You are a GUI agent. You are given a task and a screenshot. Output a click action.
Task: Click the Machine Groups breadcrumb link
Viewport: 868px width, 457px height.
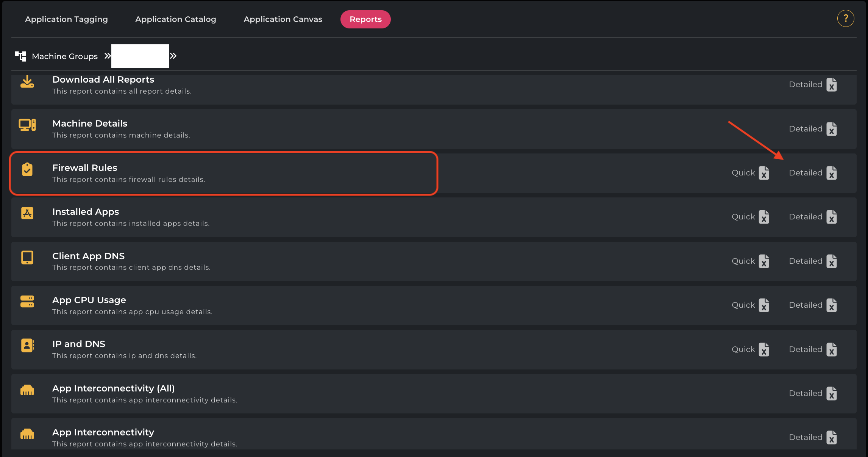click(x=65, y=56)
